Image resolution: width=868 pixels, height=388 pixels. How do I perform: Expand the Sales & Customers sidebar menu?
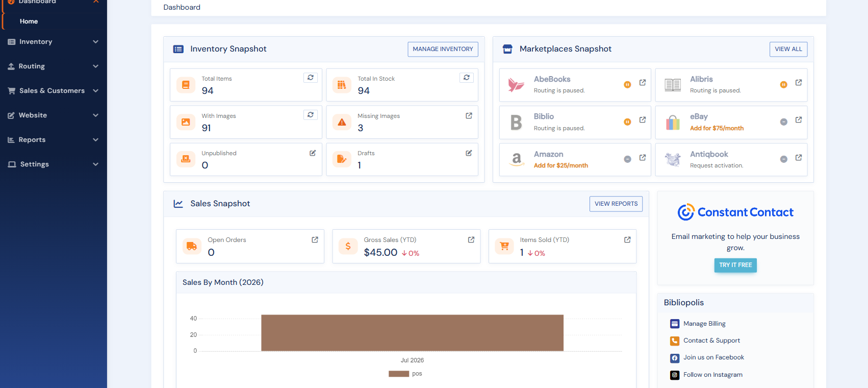[x=54, y=91]
